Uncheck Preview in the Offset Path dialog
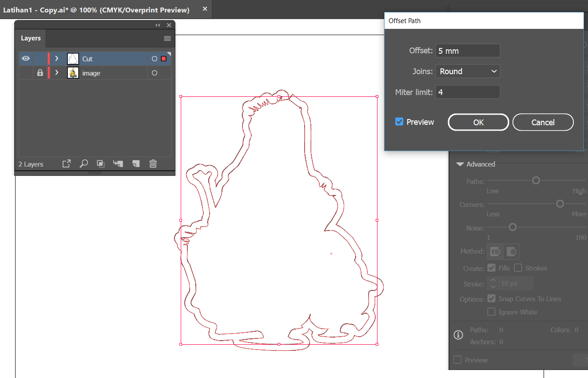Screen dimensions: 588x378 coord(399,122)
